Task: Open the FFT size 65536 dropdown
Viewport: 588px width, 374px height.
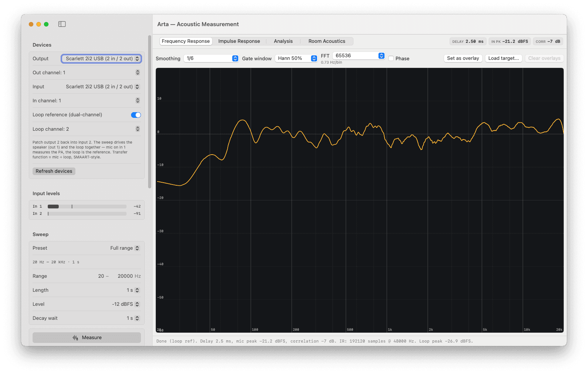Action: (358, 56)
